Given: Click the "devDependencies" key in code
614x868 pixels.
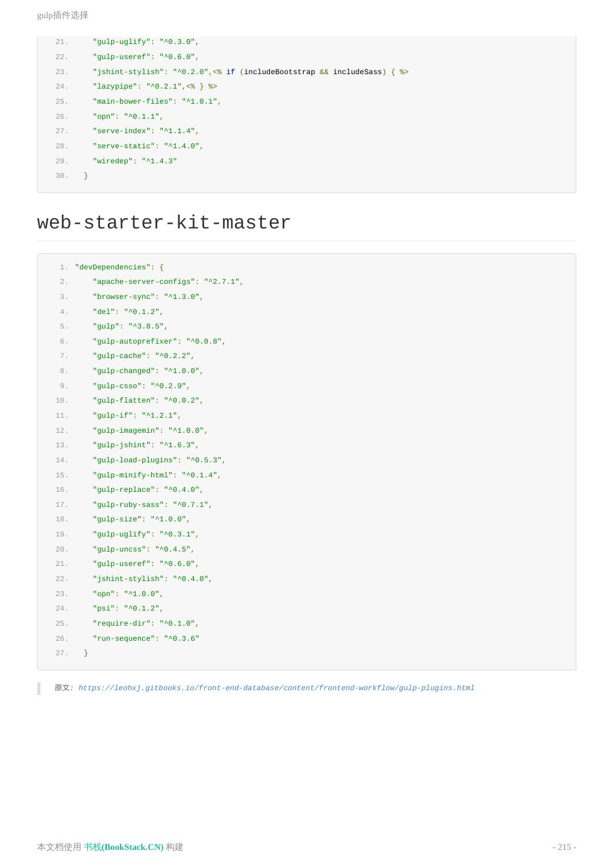Looking at the screenshot, I should [x=112, y=267].
